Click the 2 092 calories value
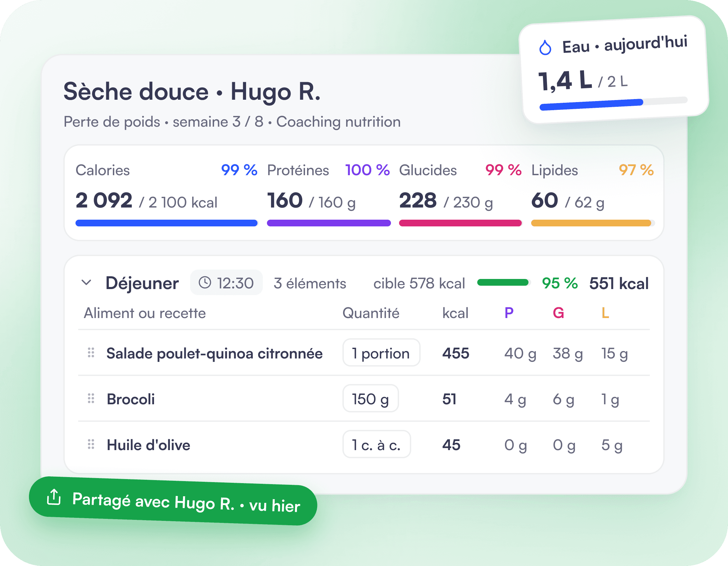The width and height of the screenshot is (728, 566). point(104,200)
